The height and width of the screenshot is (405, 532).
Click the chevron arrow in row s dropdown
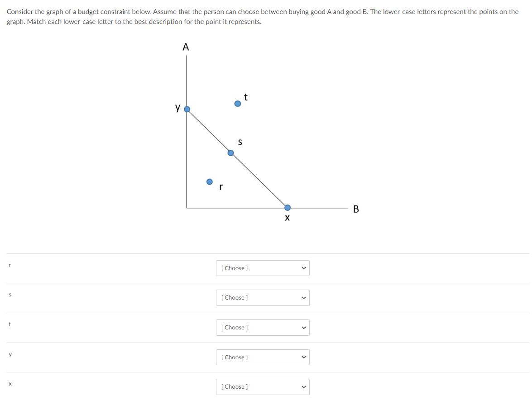coord(304,298)
